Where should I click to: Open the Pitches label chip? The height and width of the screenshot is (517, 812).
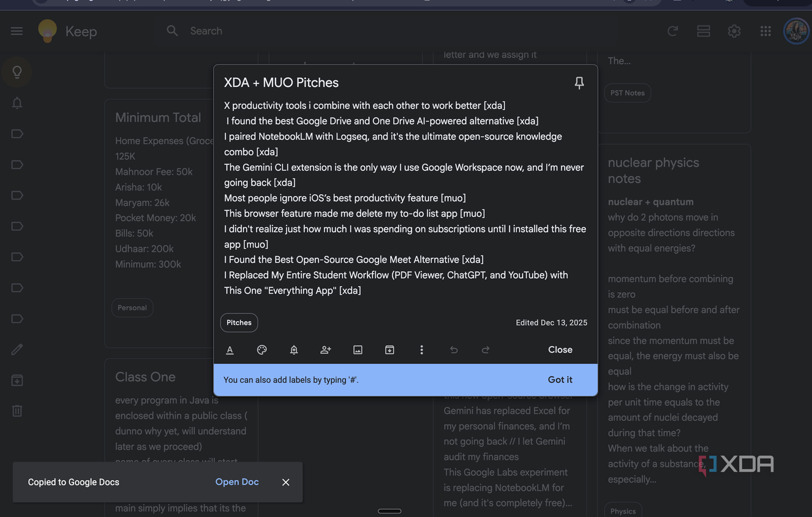point(239,323)
